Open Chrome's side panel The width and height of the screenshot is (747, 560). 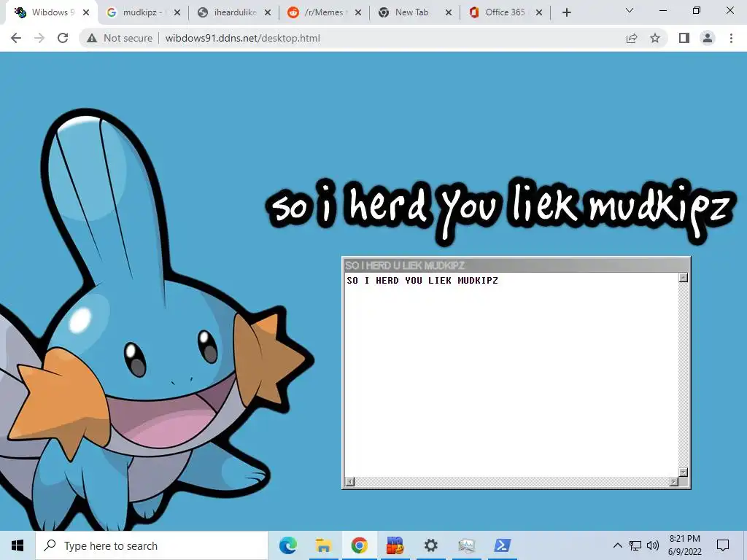(684, 38)
